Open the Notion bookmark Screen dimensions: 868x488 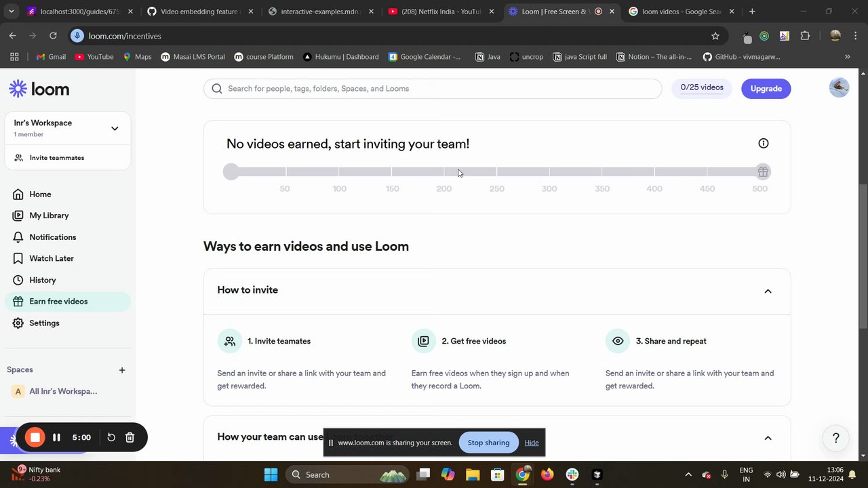click(654, 57)
